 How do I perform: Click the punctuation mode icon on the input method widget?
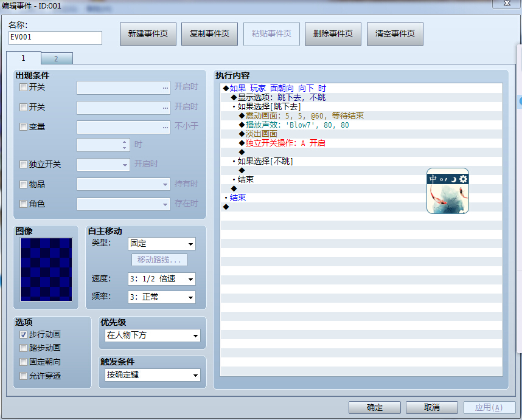coord(443,179)
